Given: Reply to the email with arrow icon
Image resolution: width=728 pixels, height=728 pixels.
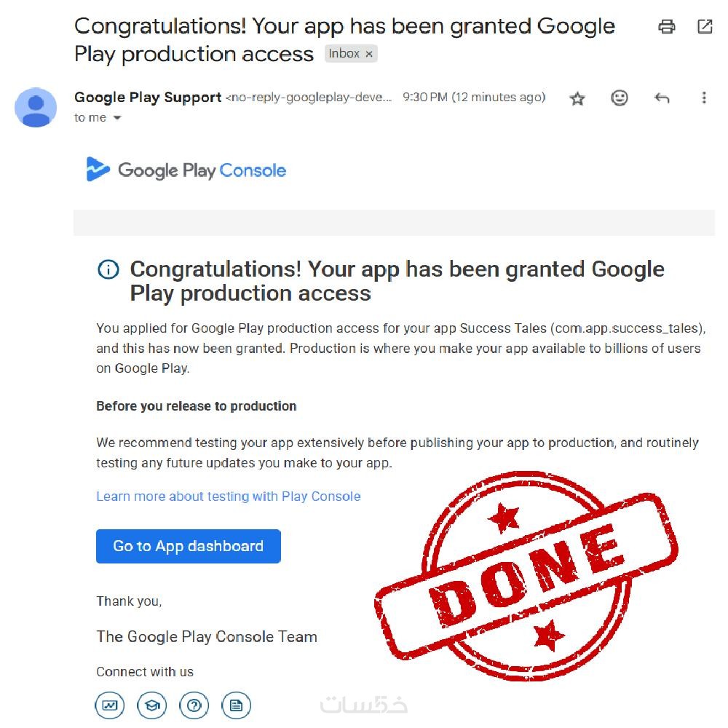Looking at the screenshot, I should click(662, 98).
